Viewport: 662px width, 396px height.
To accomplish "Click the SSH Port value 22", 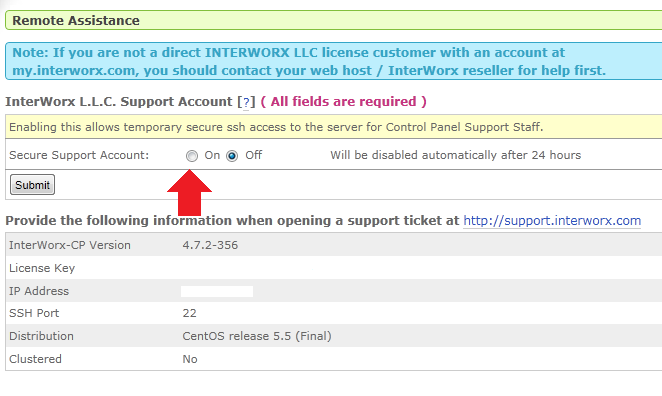I will pos(190,313).
